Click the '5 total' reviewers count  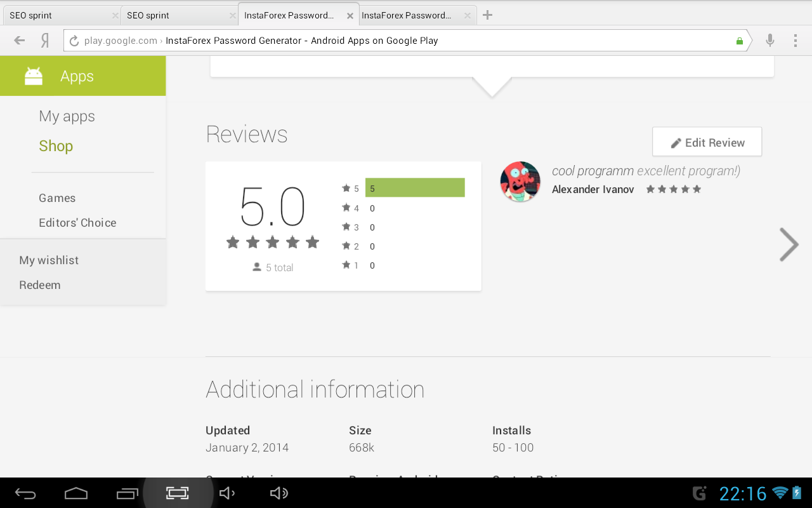279,268
